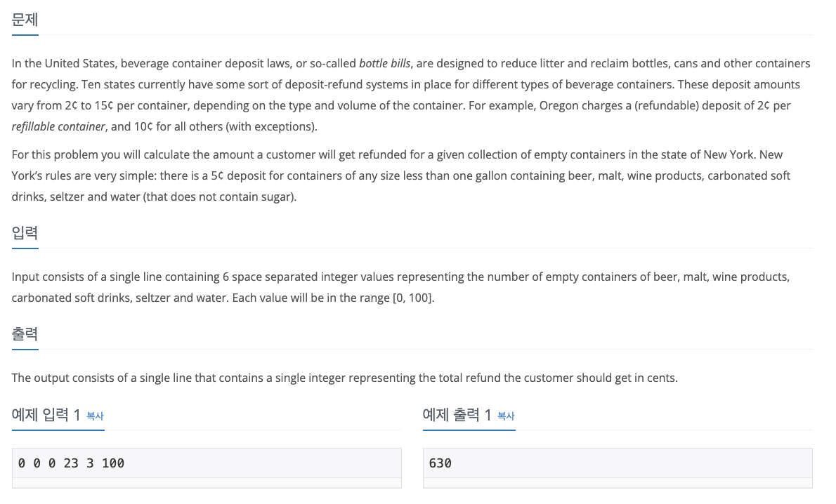Click sample output box showing 630

(x=618, y=463)
